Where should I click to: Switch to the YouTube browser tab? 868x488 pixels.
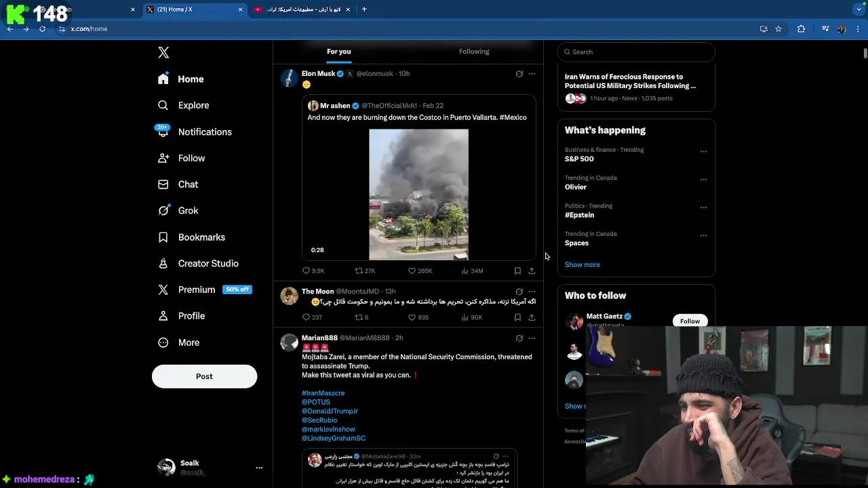(302, 9)
